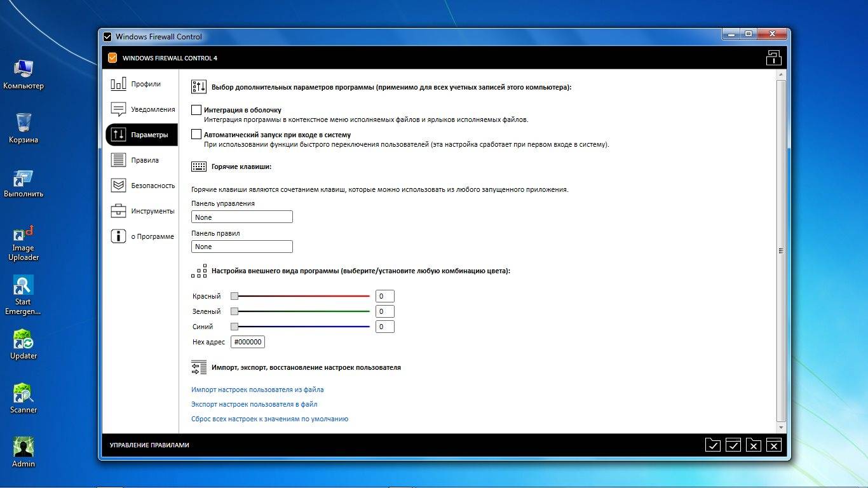
Task: Click the Профили bar chart icon
Action: click(x=118, y=84)
